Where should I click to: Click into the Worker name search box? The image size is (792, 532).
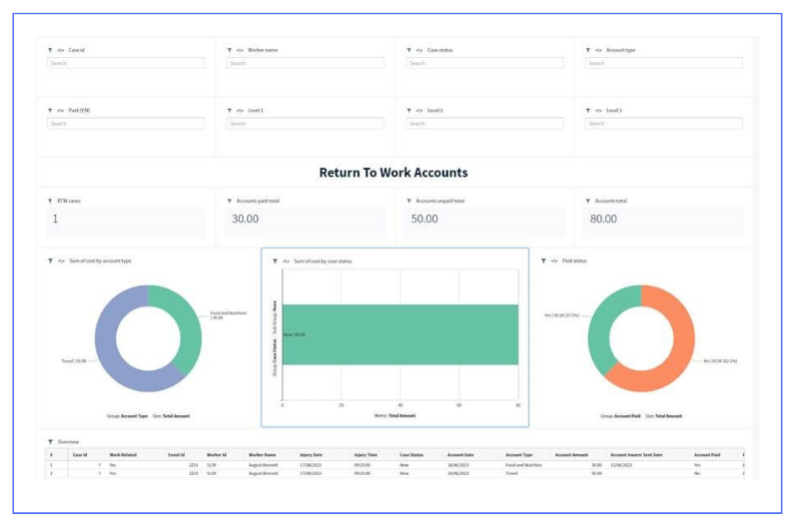[305, 63]
